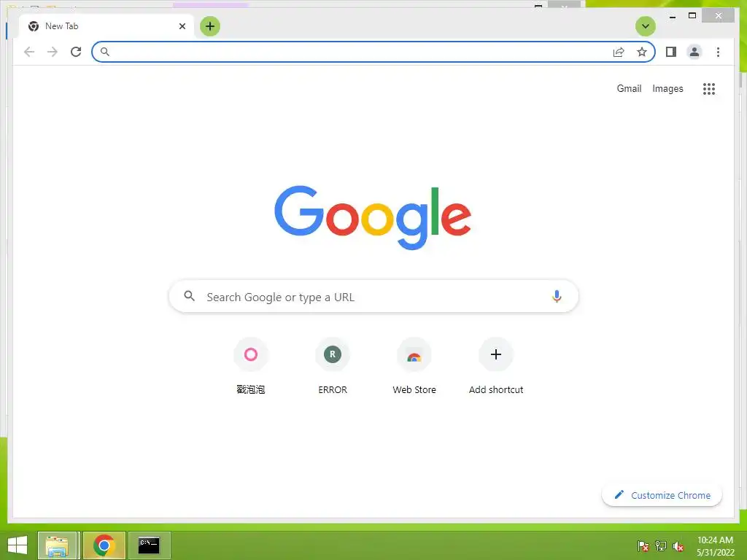Image resolution: width=747 pixels, height=560 pixels.
Task: Open the ERROR shortcut
Action: pos(333,366)
